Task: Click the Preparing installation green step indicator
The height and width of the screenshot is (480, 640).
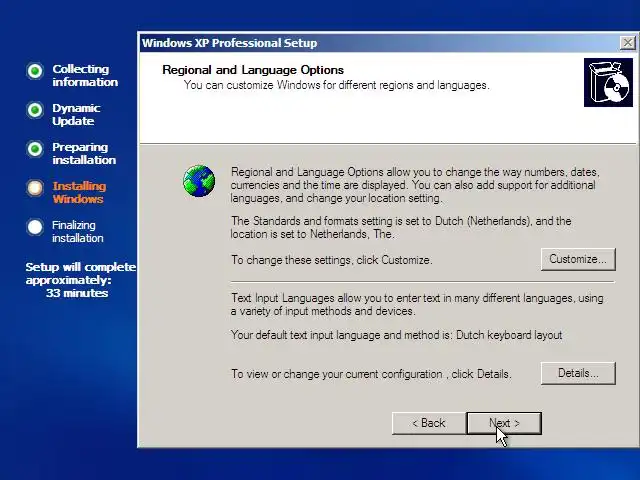Action: pyautogui.click(x=35, y=149)
